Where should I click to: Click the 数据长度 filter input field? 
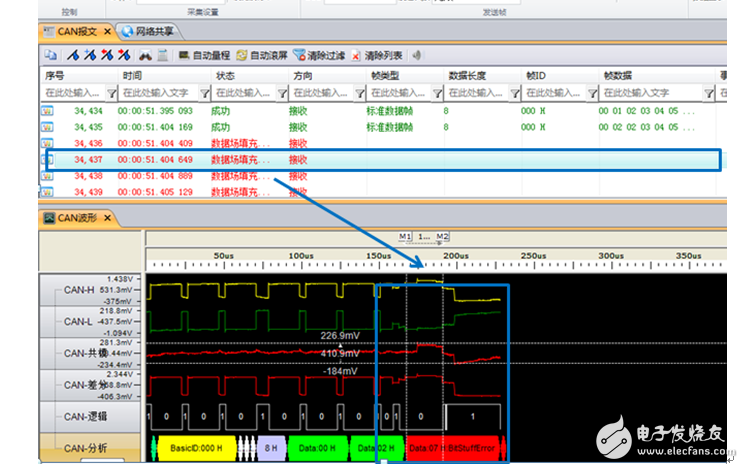coord(477,93)
